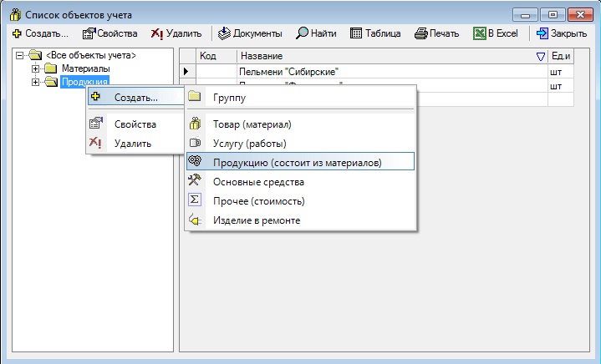Choose Продукцию (состоит из материалов)
The image size is (601, 364).
coord(297,162)
